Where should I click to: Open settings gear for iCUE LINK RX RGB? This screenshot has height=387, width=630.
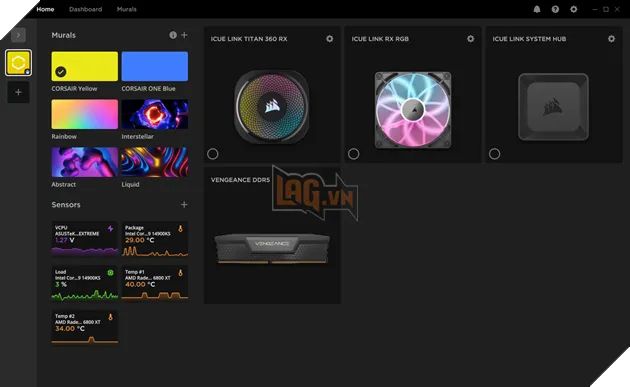click(x=470, y=39)
